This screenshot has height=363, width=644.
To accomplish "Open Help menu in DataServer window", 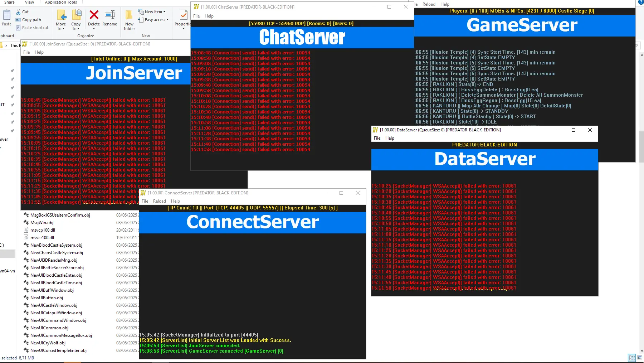I will pyautogui.click(x=390, y=138).
